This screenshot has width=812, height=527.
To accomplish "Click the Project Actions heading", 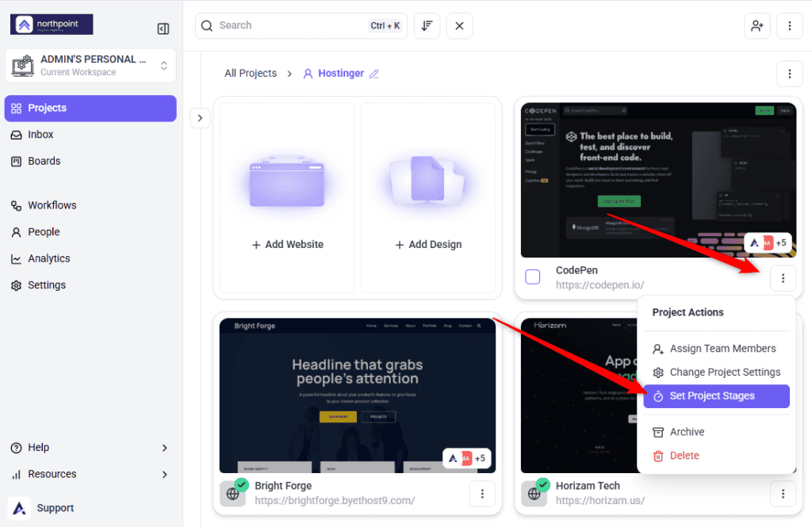I will pyautogui.click(x=688, y=312).
